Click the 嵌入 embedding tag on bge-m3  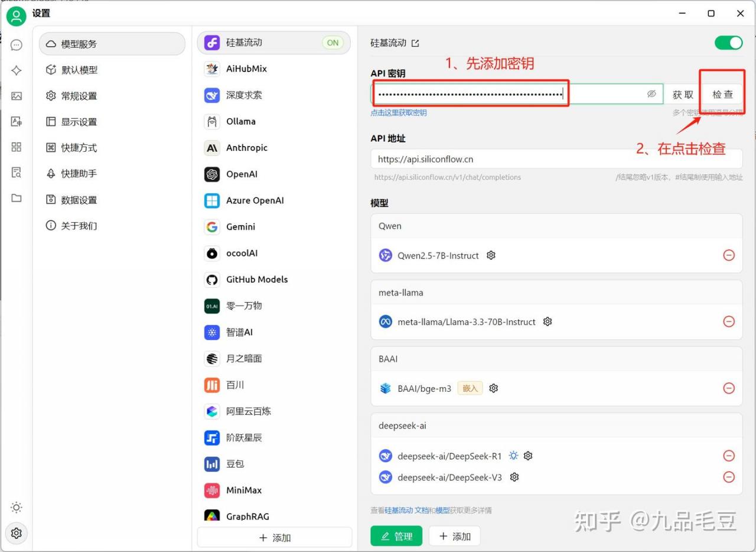pyautogui.click(x=470, y=388)
